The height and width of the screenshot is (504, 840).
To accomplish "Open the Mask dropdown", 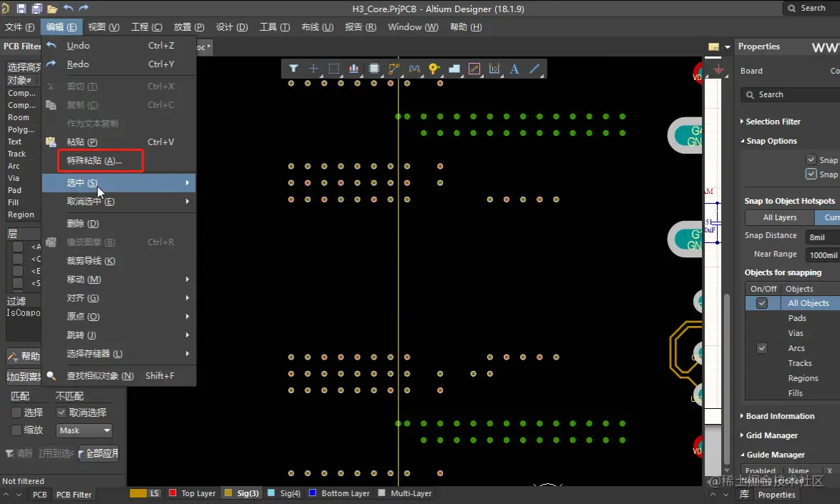I will click(x=84, y=430).
